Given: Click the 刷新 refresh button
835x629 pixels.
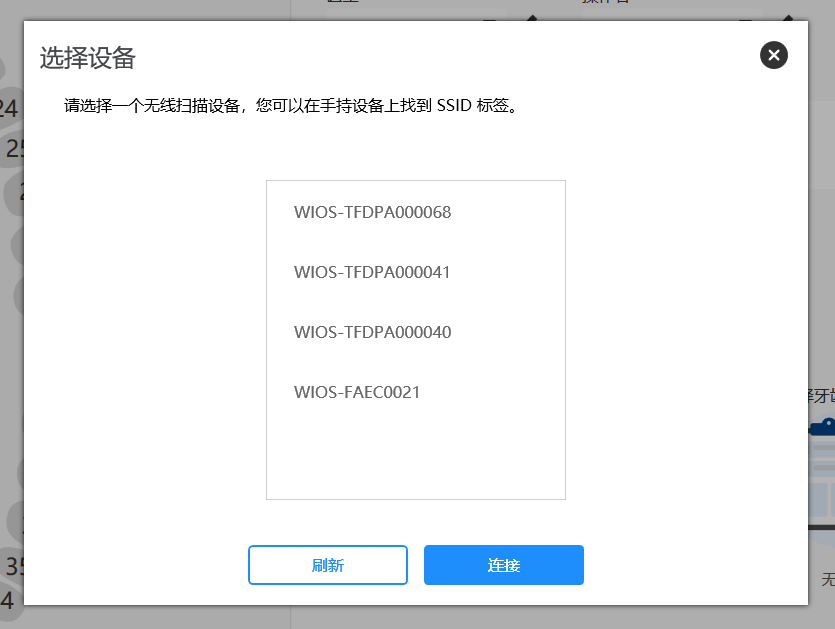Looking at the screenshot, I should (x=328, y=565).
